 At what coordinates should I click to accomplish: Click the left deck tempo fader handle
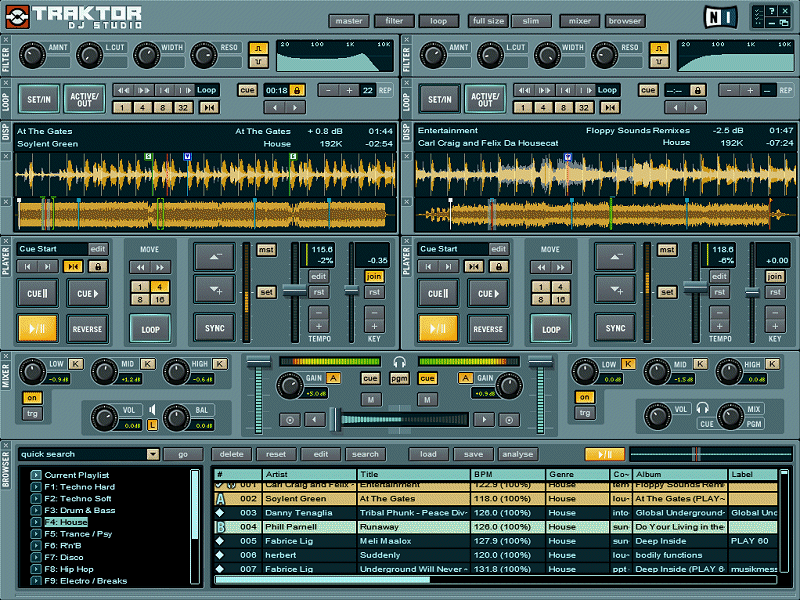coord(293,289)
